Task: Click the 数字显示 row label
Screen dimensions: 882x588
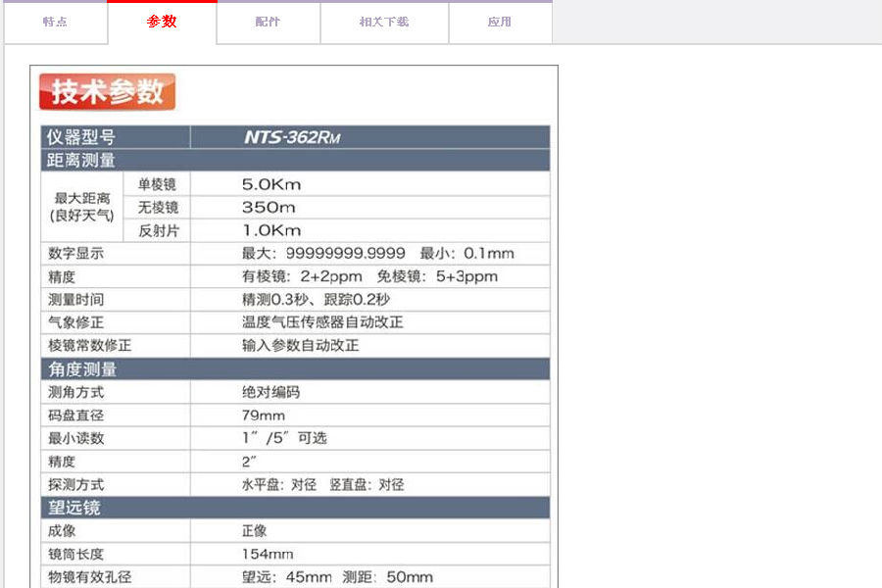Action: click(x=76, y=254)
